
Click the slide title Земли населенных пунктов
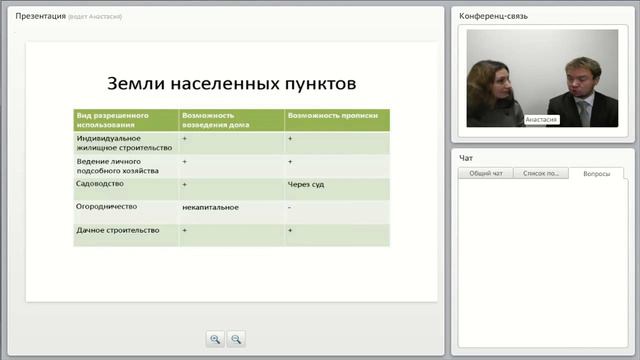point(231,84)
